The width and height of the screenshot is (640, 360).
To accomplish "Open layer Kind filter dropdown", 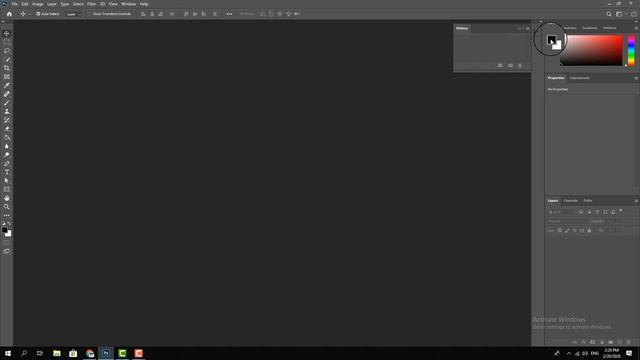I will pyautogui.click(x=561, y=212).
